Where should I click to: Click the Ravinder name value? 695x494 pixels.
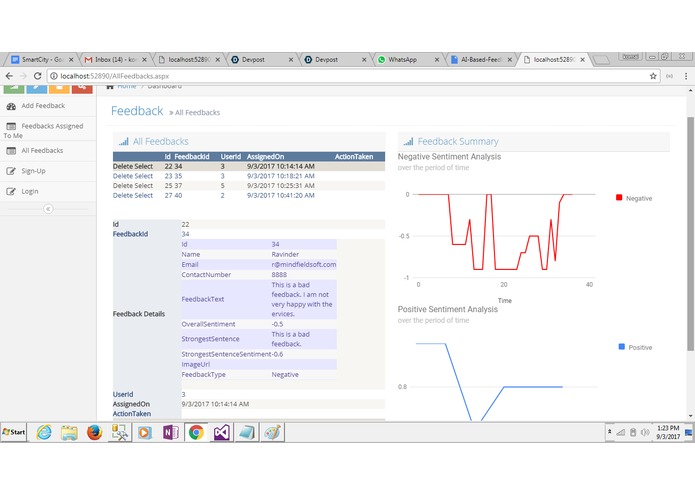pos(285,255)
